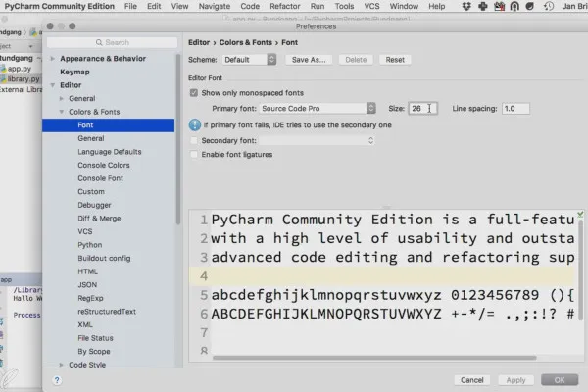The width and height of the screenshot is (588, 392).
Task: Expand the Code Style section
Action: [62, 365]
